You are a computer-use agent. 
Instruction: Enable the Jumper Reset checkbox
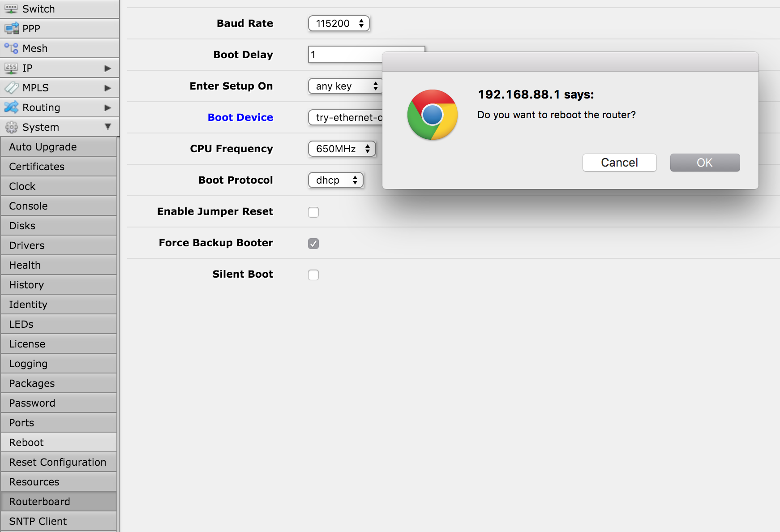click(x=313, y=212)
